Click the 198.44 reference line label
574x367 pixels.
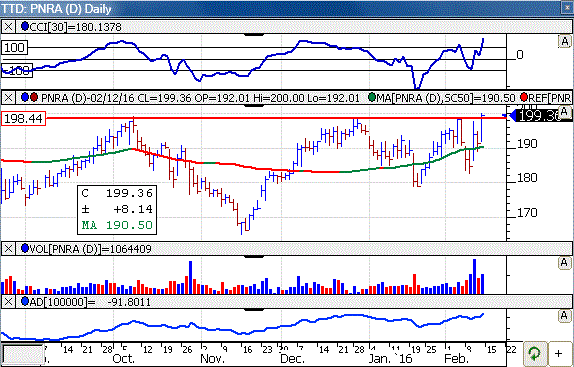click(x=24, y=119)
